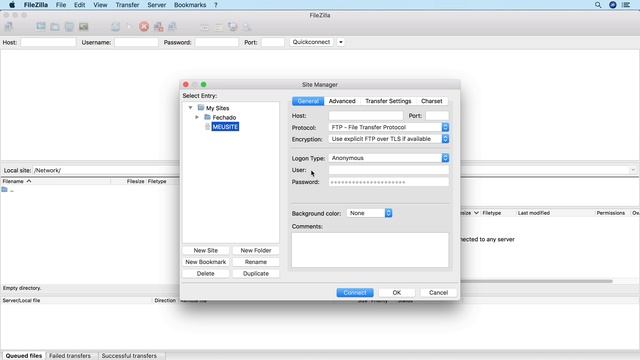
Task: Click the Site Manager Host field
Action: [x=366, y=116]
